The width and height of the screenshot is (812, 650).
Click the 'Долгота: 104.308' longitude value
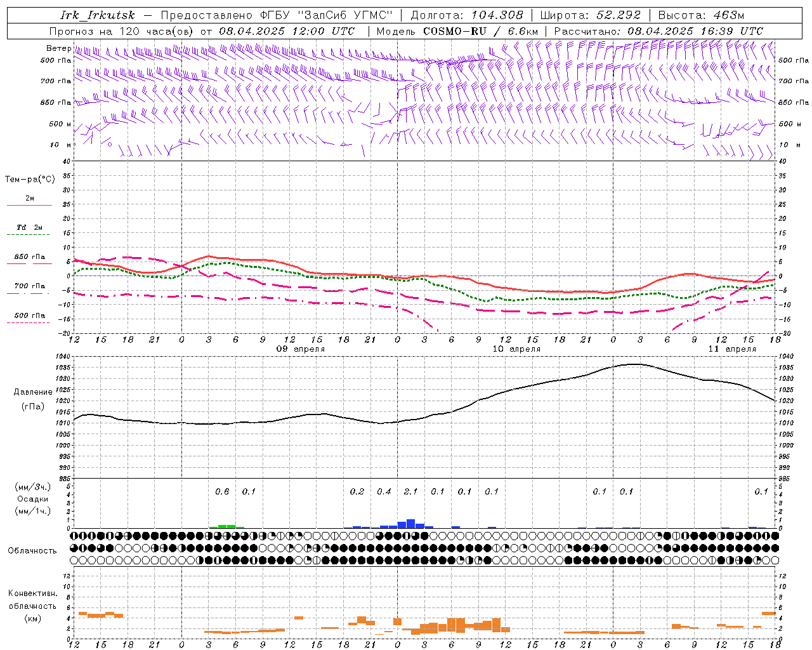pos(467,15)
